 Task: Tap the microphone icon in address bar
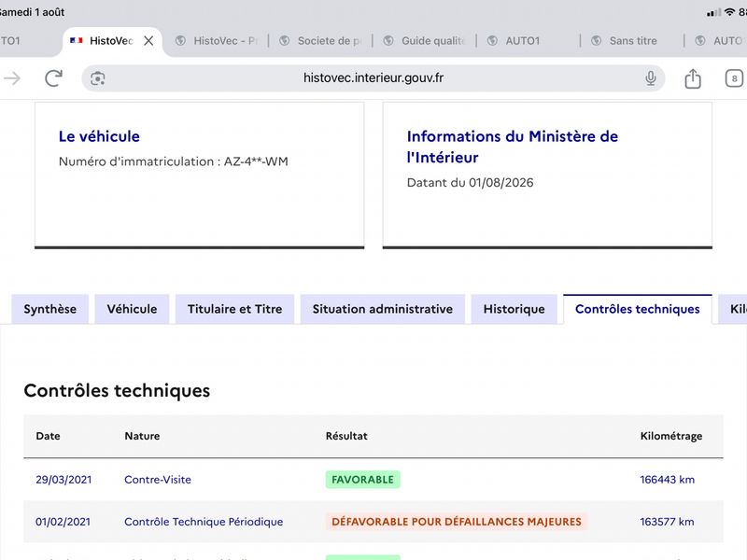coord(650,78)
